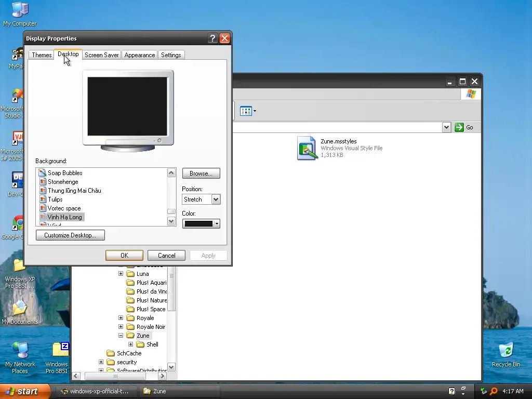Viewport: 532px width, 399px height.
Task: Click the help tray icon on taskbar
Action: tap(451, 391)
